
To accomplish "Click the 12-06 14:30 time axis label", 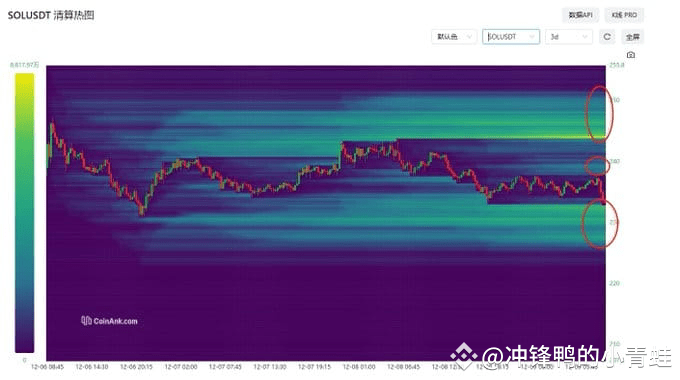I will [92, 367].
